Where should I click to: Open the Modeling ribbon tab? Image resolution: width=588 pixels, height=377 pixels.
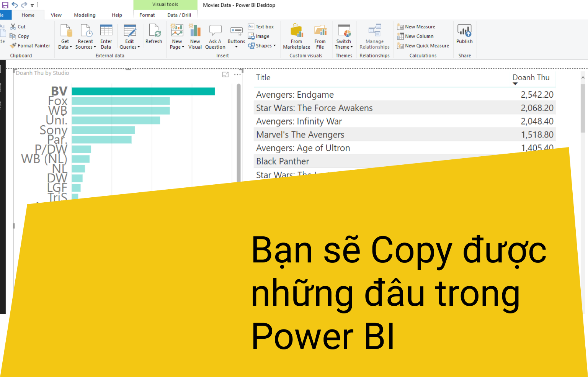(x=85, y=15)
